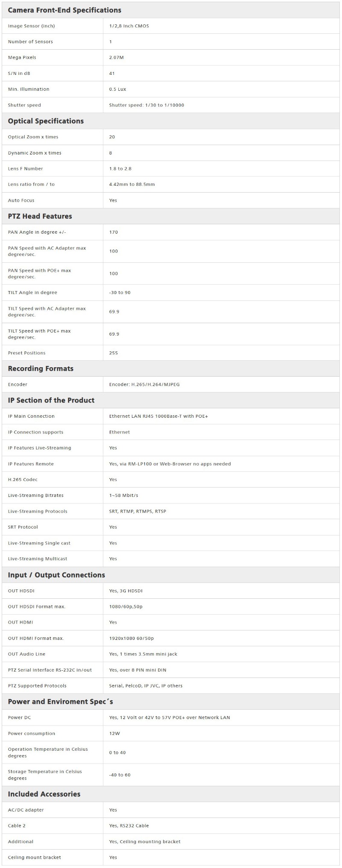
Task: Click the Power consumption 12W value
Action: (115, 733)
